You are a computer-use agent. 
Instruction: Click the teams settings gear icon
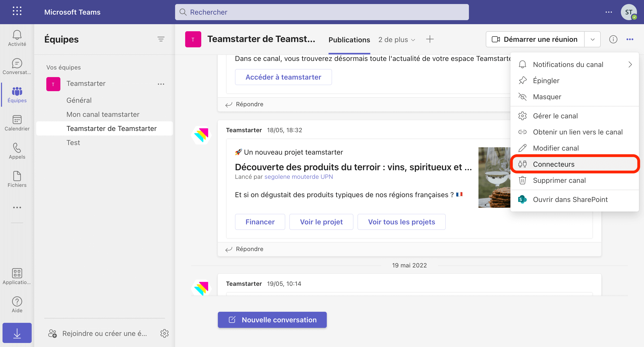165,333
